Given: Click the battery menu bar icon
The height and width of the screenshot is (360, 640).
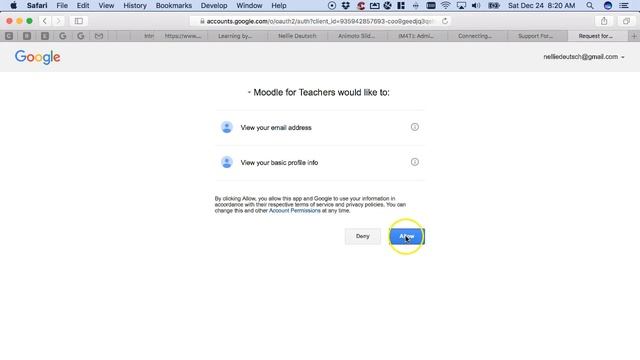Looking at the screenshot, I should point(494,5).
